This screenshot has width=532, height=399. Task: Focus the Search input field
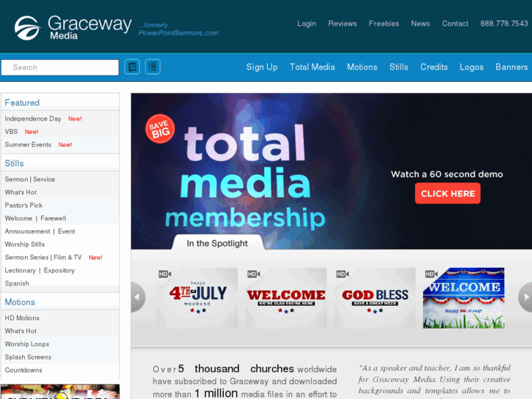pyautogui.click(x=60, y=67)
